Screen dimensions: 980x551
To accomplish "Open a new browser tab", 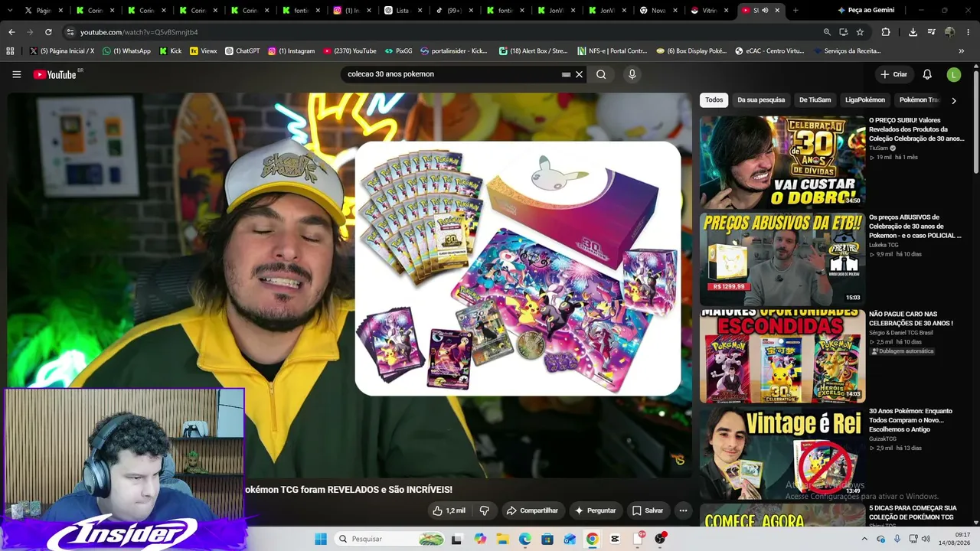I will tap(795, 11).
